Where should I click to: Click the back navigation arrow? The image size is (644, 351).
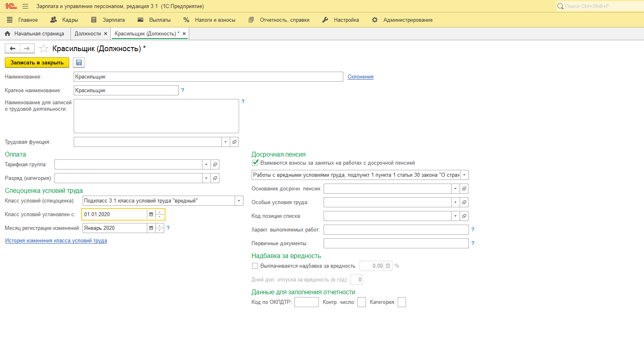click(12, 49)
